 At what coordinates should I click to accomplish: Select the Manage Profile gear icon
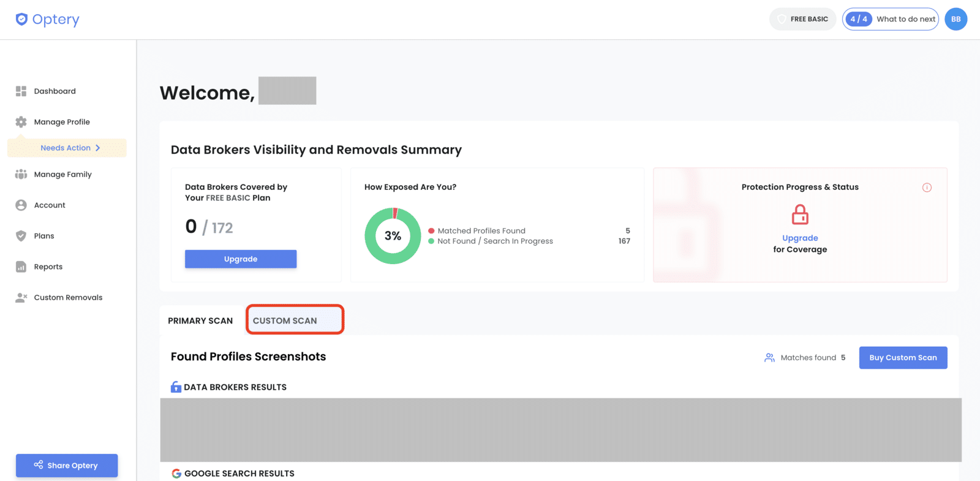21,122
